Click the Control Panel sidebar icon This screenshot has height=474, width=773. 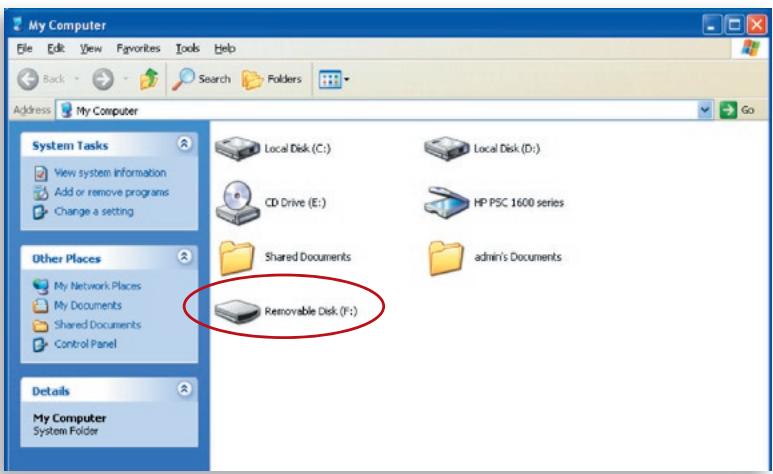click(40, 344)
